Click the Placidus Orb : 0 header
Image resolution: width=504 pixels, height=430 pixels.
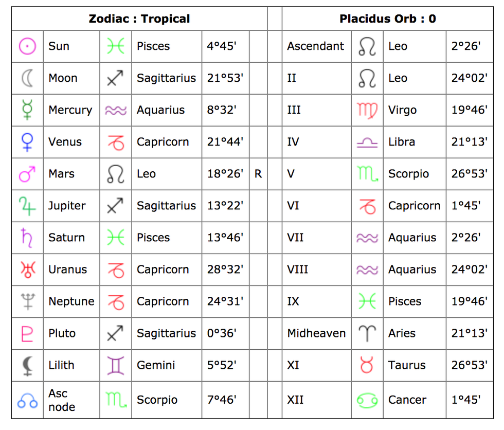pyautogui.click(x=388, y=19)
